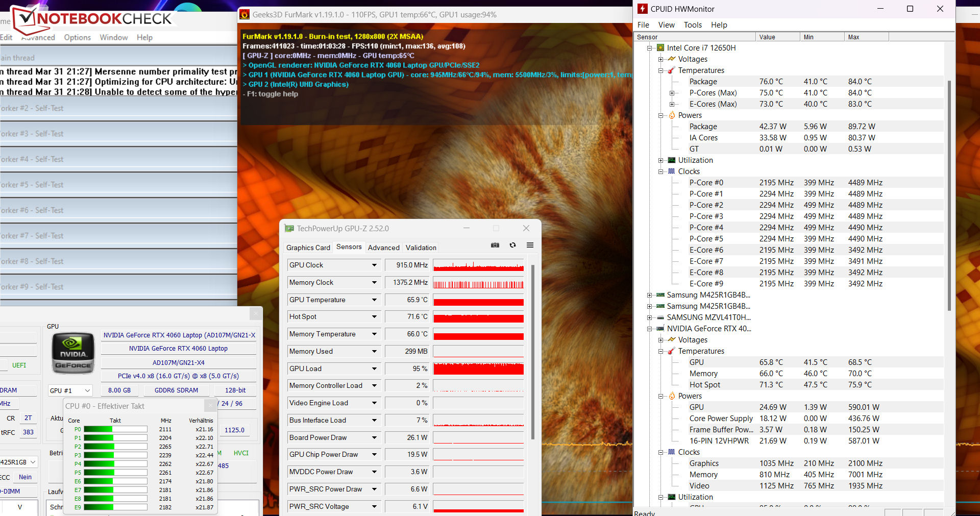Image resolution: width=980 pixels, height=516 pixels.
Task: Click the Max column header in HWMonitor
Action: [867, 37]
